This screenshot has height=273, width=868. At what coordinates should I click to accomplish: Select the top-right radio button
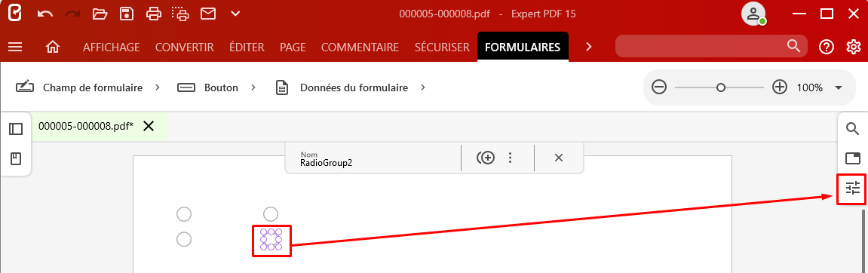270,213
